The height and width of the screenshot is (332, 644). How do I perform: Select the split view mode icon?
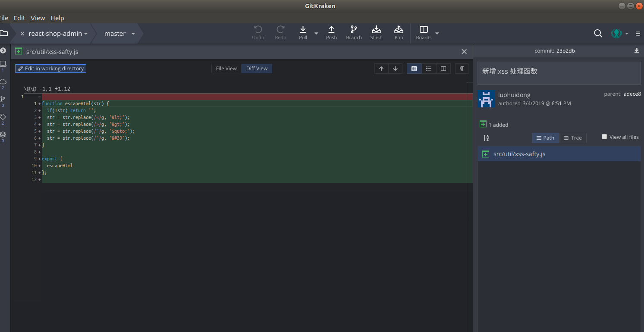click(443, 69)
